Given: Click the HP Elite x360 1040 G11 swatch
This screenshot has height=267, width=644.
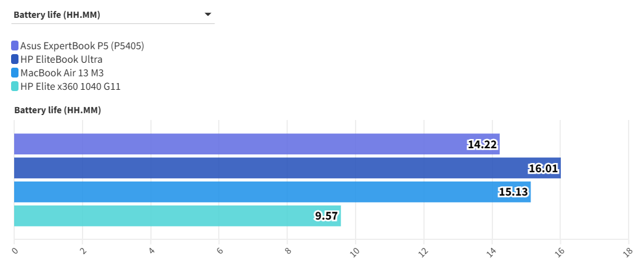Looking at the screenshot, I should (x=15, y=87).
